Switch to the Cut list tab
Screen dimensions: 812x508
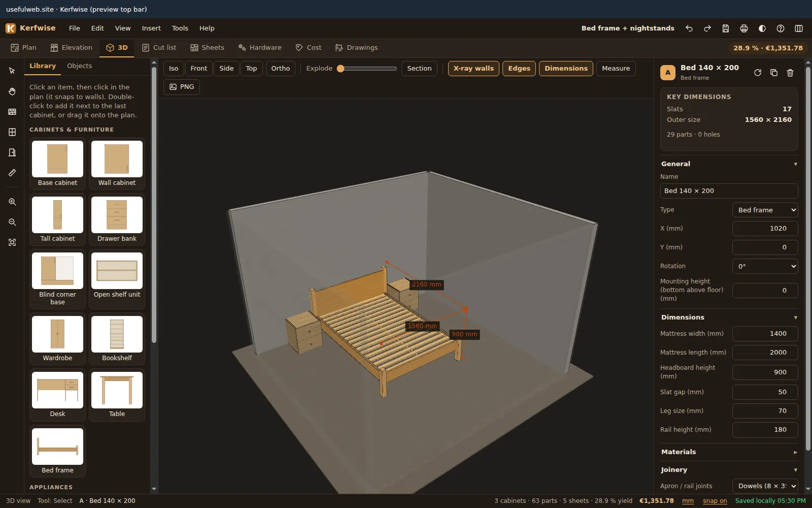(159, 48)
